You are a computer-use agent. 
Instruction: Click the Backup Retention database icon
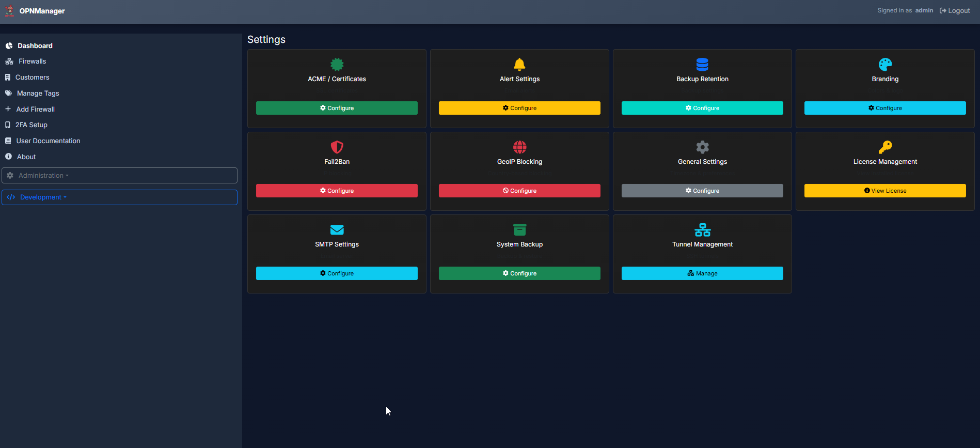click(702, 65)
